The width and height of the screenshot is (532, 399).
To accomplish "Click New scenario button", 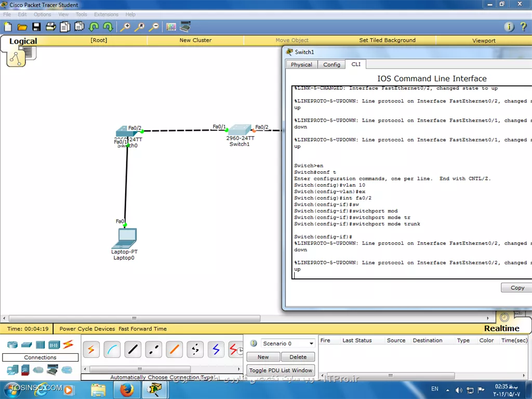I will (x=263, y=357).
